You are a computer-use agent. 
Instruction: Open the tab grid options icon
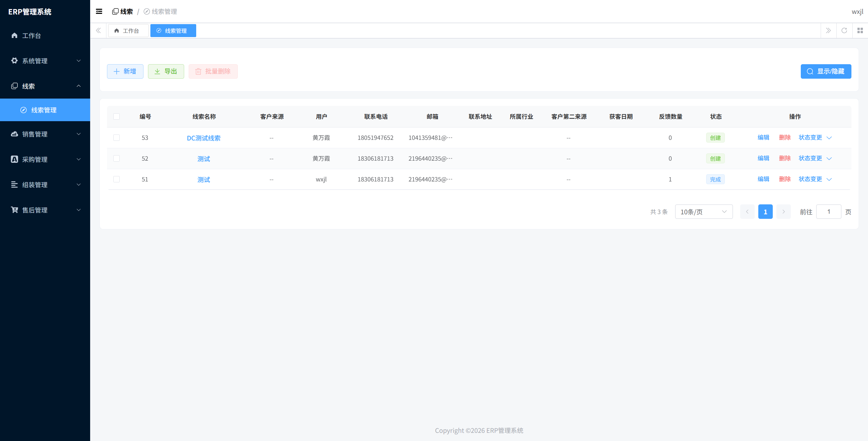coord(860,31)
